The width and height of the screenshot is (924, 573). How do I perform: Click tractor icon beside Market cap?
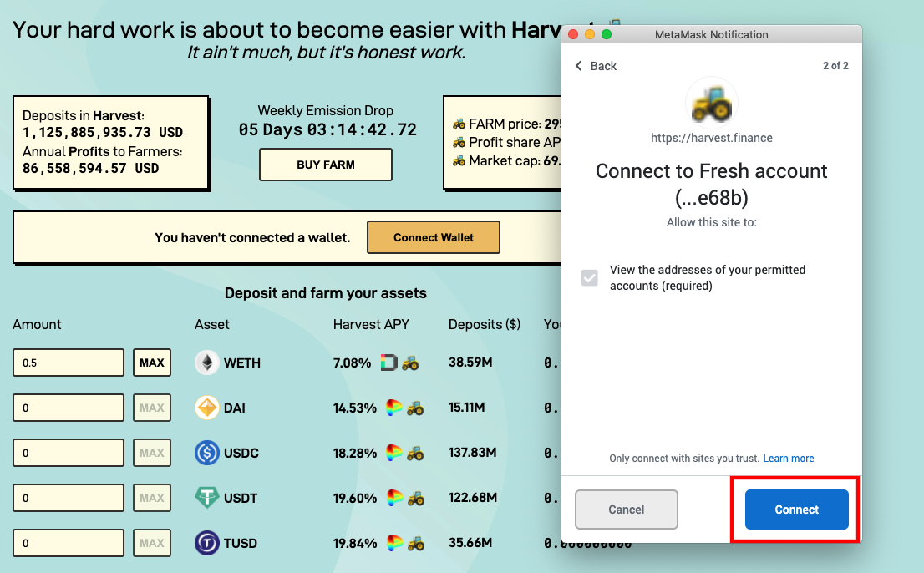point(459,160)
